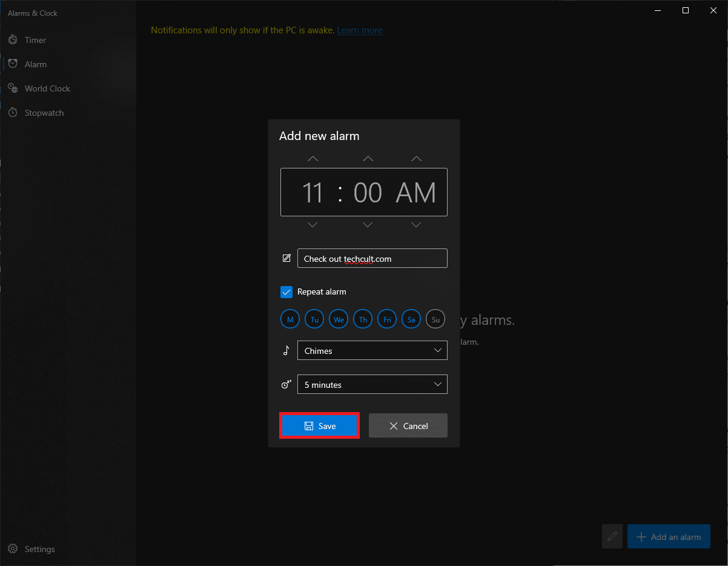Expand the AM/PM selector with its chevron
The height and width of the screenshot is (566, 728).
click(415, 159)
